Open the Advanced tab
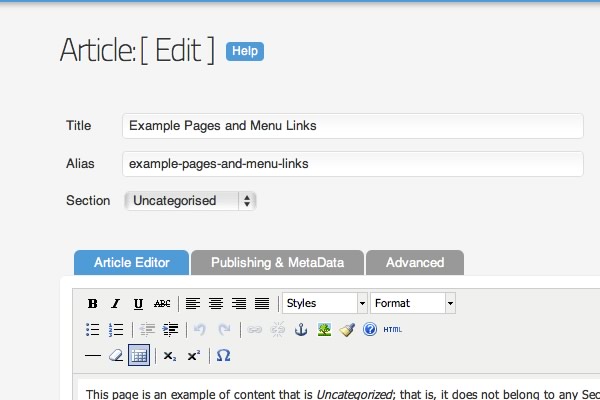 coord(414,263)
